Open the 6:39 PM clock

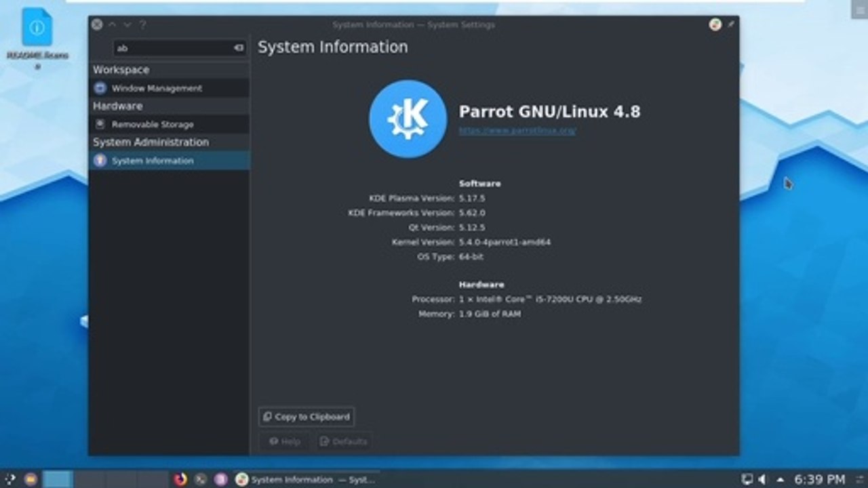tap(820, 479)
